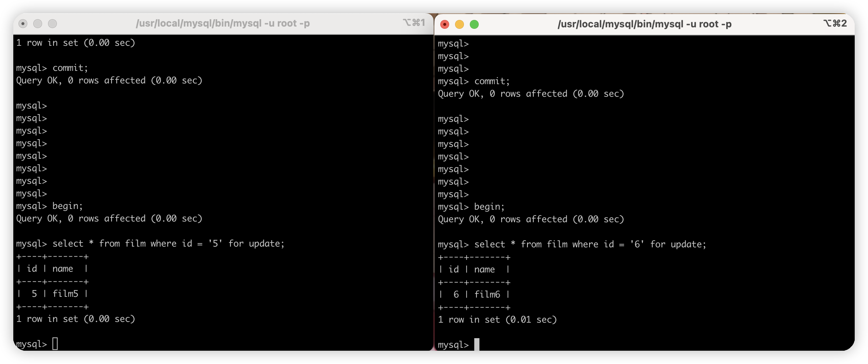Click the 'Query OK' line after begin in left terminal

pos(109,219)
